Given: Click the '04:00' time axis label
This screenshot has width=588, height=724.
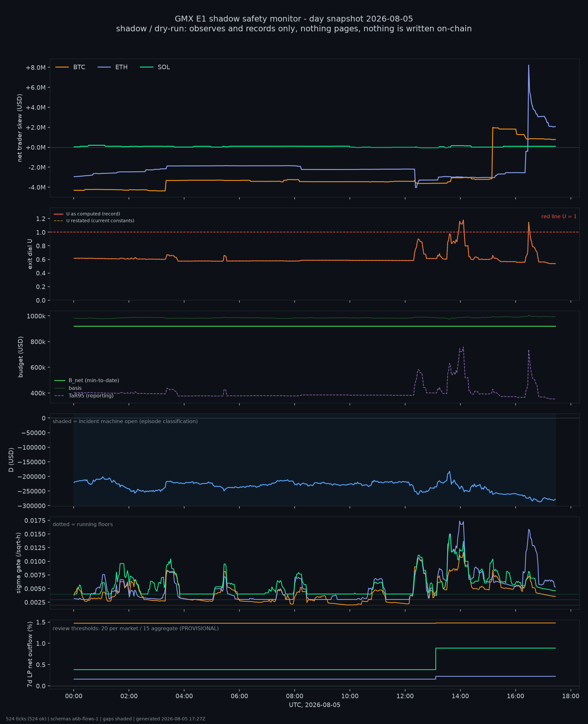Looking at the screenshot, I should (184, 697).
